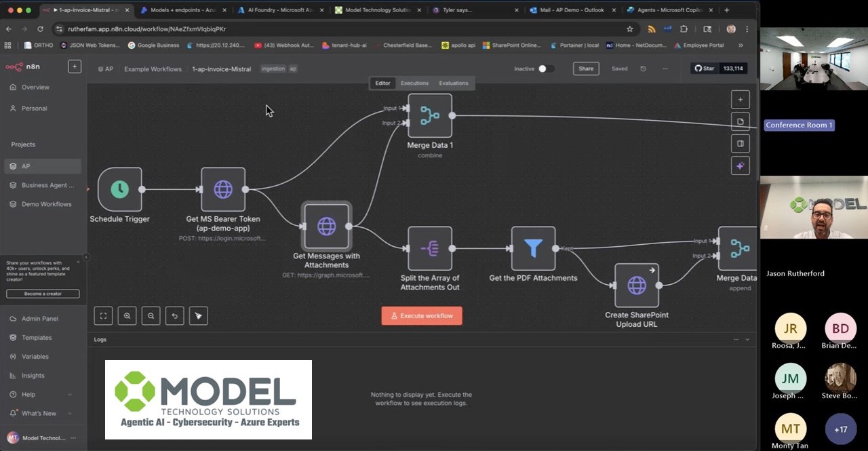Open the AI assistant sparkle button
The image size is (868, 451).
740,165
